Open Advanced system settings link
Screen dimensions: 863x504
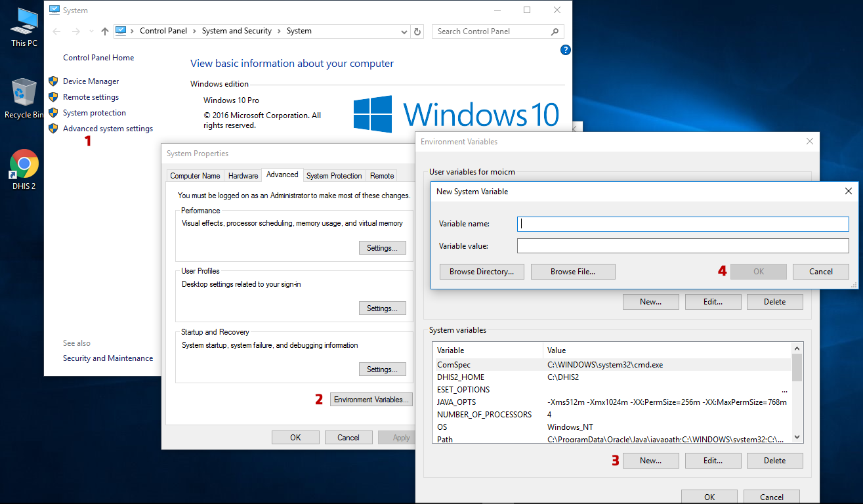click(x=108, y=129)
